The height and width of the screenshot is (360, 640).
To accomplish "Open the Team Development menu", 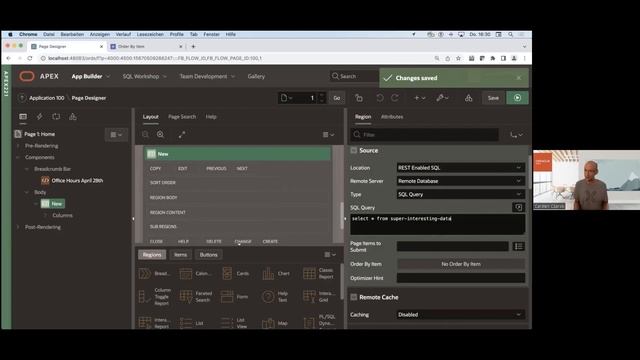I will pyautogui.click(x=207, y=76).
